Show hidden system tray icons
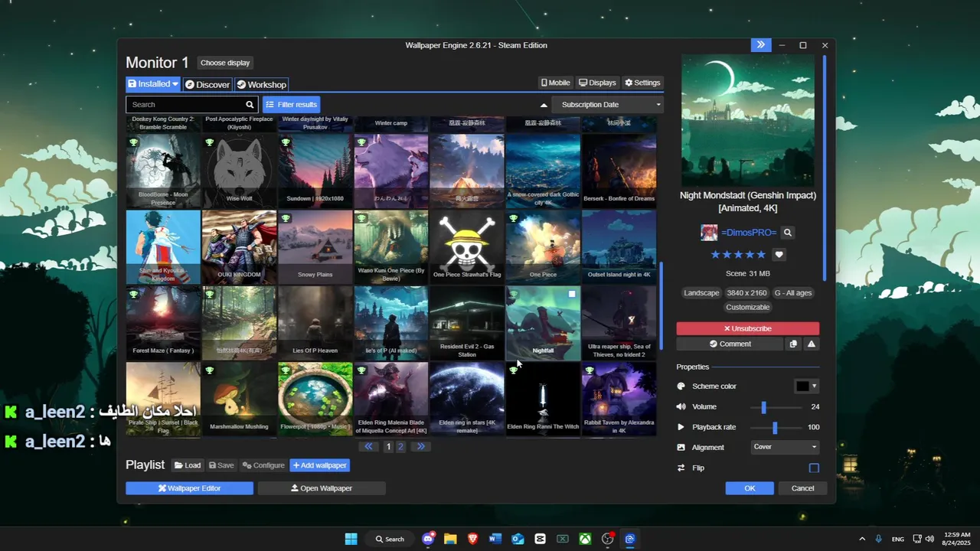Image resolution: width=980 pixels, height=551 pixels. coord(862,539)
